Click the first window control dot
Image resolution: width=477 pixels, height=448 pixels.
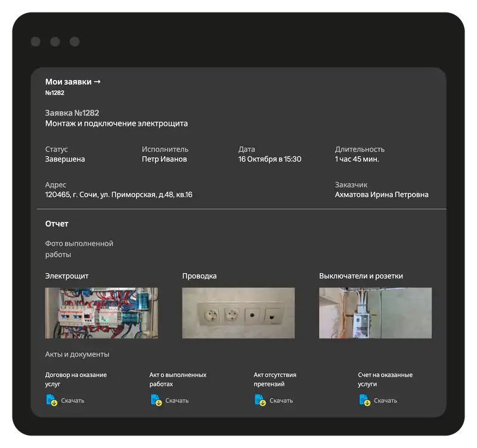tap(36, 42)
